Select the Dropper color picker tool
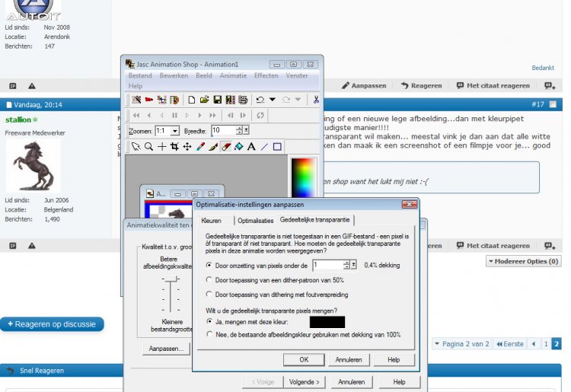Viewport: 571px width, 392px height. 200,147
